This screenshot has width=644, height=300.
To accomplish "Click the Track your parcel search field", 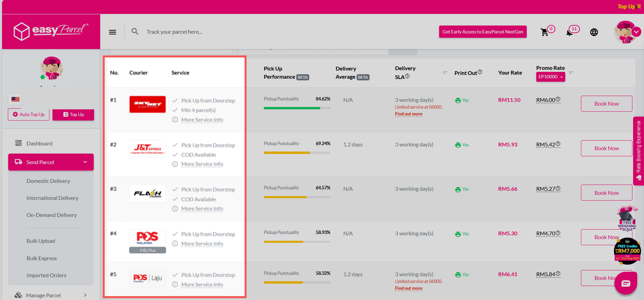I will (174, 32).
